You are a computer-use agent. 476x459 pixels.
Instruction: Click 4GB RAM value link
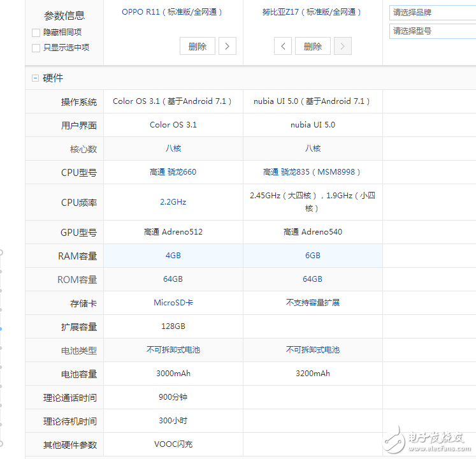point(173,256)
